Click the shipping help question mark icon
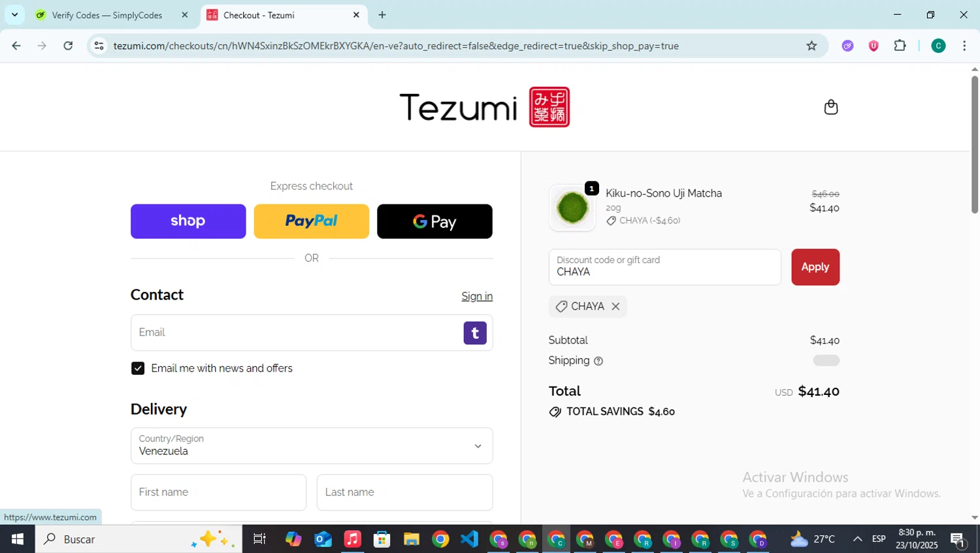Screen dimensions: 980x553 pos(598,361)
